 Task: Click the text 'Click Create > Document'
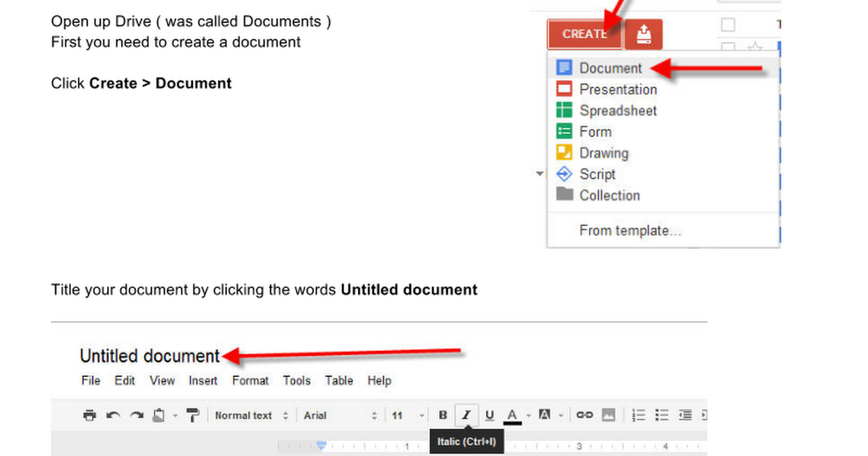point(141,83)
